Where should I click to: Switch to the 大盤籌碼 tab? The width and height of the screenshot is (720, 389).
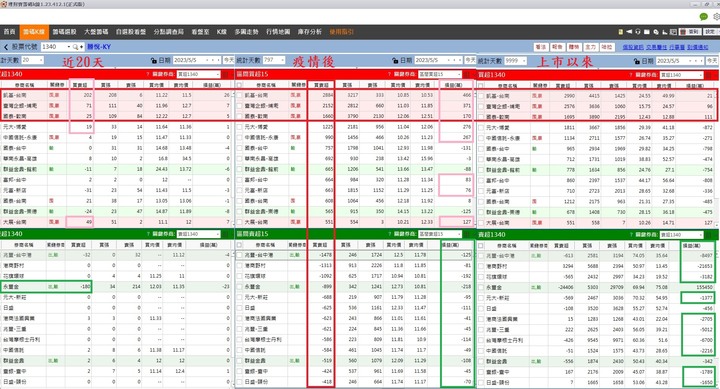96,32
